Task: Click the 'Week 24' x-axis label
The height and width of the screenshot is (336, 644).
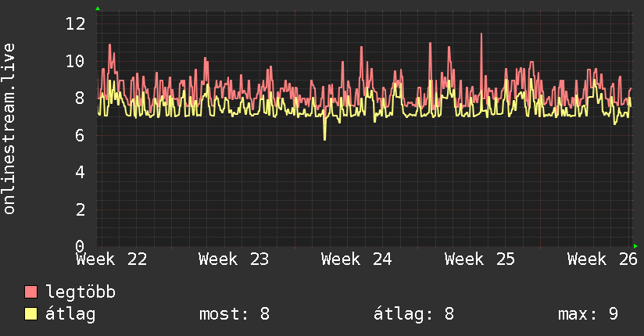Action: (356, 259)
